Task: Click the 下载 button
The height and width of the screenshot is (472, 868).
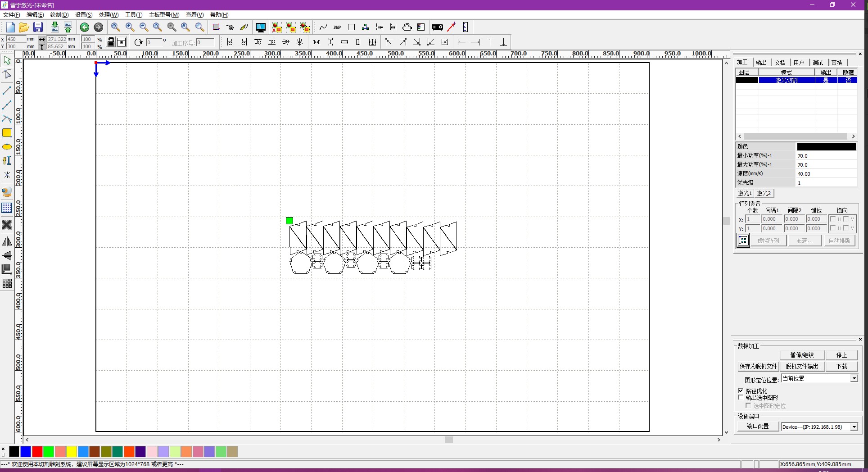Action: coord(841,366)
